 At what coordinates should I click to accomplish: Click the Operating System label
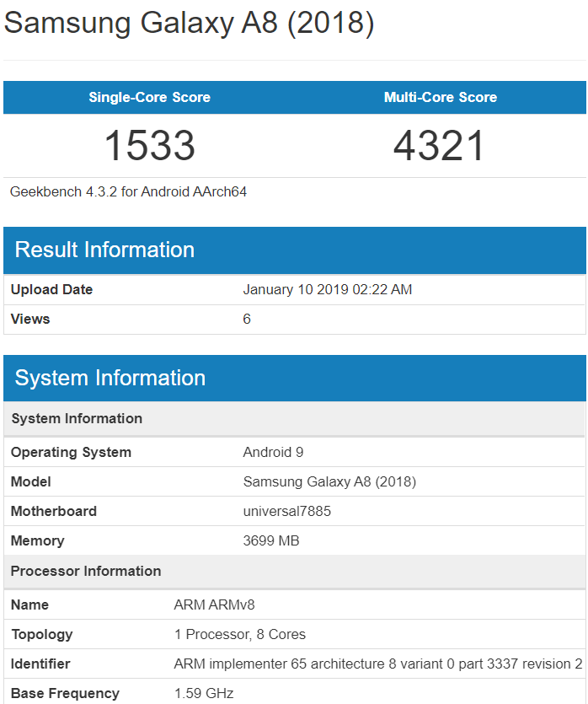click(71, 452)
